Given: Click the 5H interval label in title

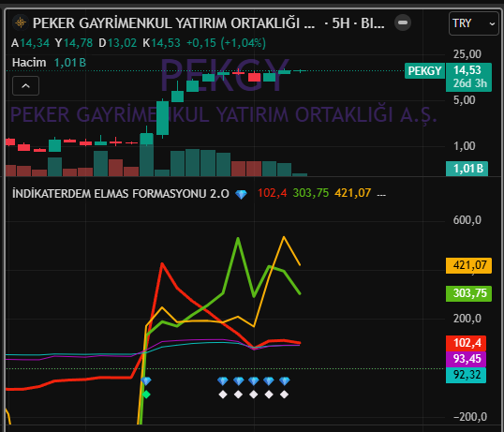Looking at the screenshot, I should tap(341, 23).
